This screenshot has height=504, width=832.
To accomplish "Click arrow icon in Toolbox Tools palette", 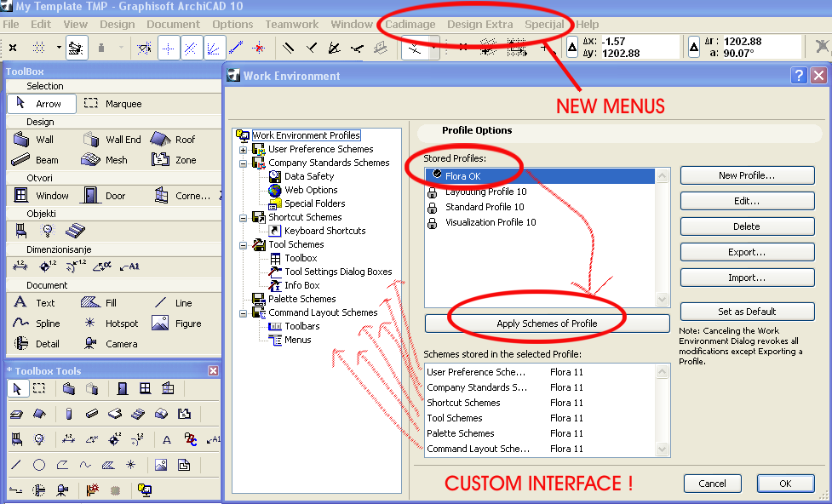I will (17, 388).
